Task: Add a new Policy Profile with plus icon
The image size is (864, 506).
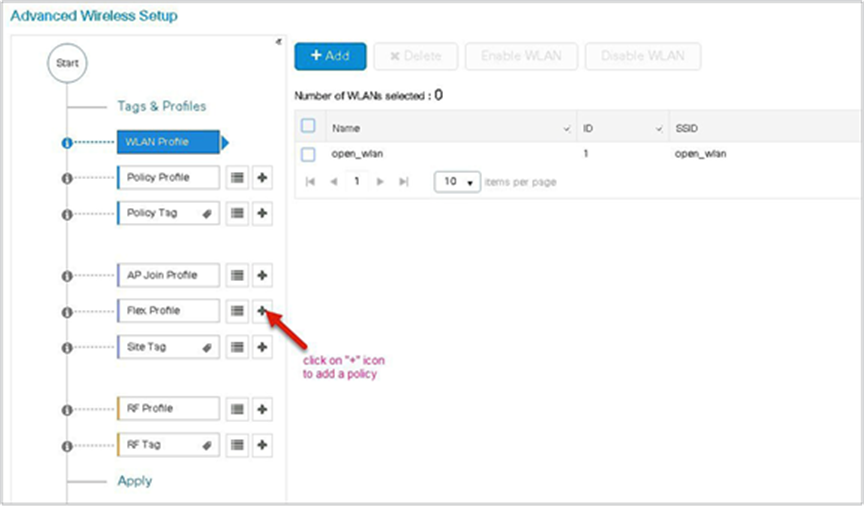Action: (x=262, y=177)
